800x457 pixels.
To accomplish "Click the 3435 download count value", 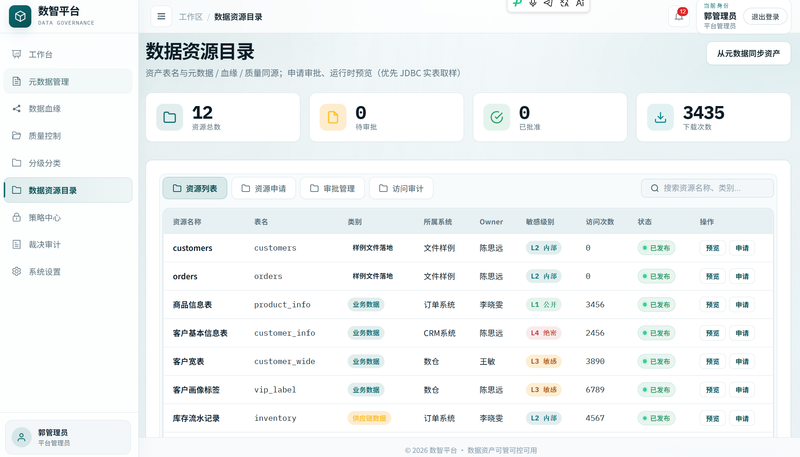I will point(704,113).
